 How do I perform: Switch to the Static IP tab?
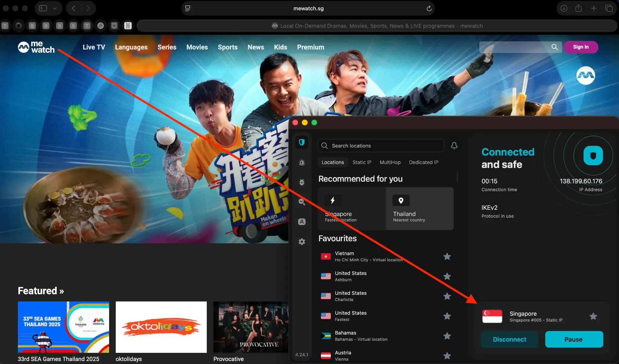tap(362, 162)
